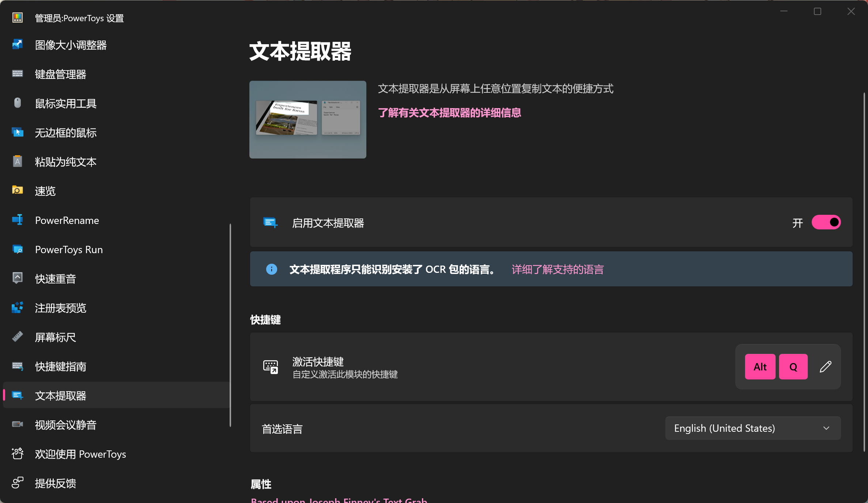
Task: Open 欢迎使用 PowerToys page
Action: pyautogui.click(x=116, y=454)
